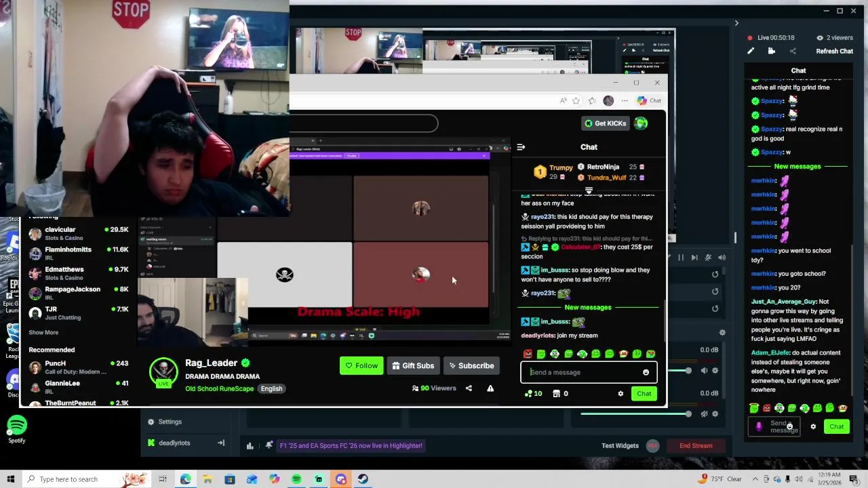Collapse Kick chat using the arrow-lines icon
Viewport: 868px width, 488px height.
point(521,147)
